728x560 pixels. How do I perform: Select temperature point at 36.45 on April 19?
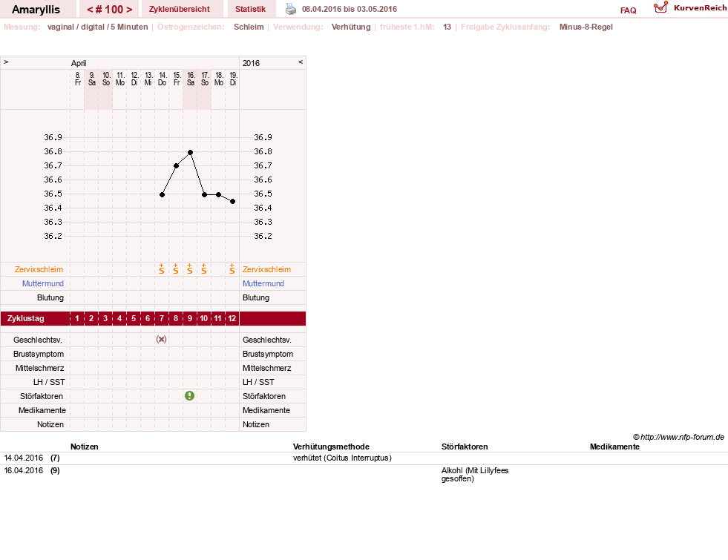click(x=232, y=201)
